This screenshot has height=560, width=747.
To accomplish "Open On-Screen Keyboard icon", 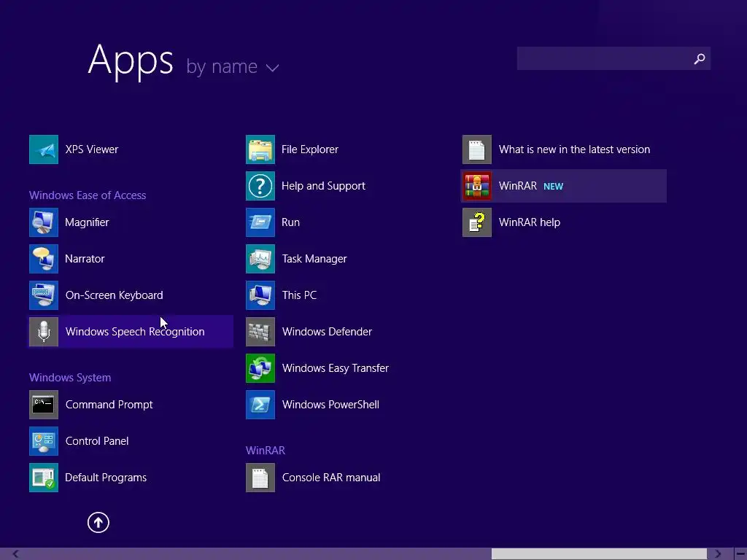I will 43,295.
